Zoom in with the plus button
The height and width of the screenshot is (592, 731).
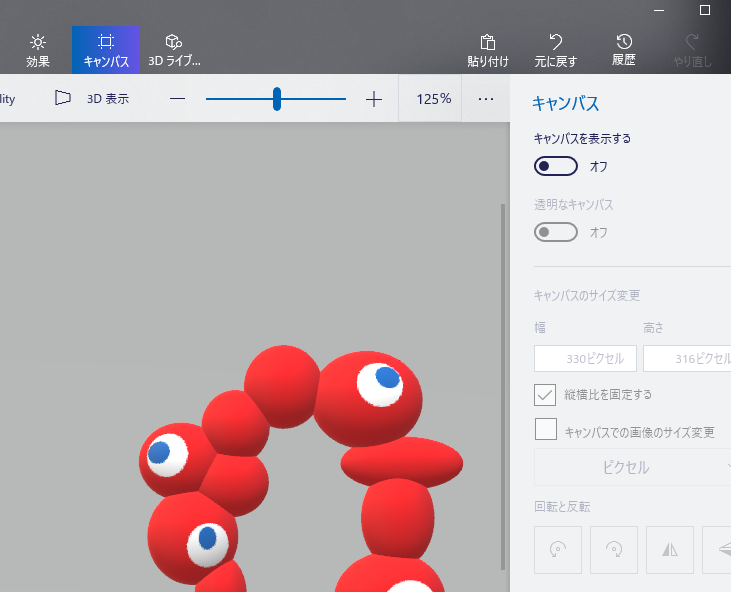click(373, 99)
